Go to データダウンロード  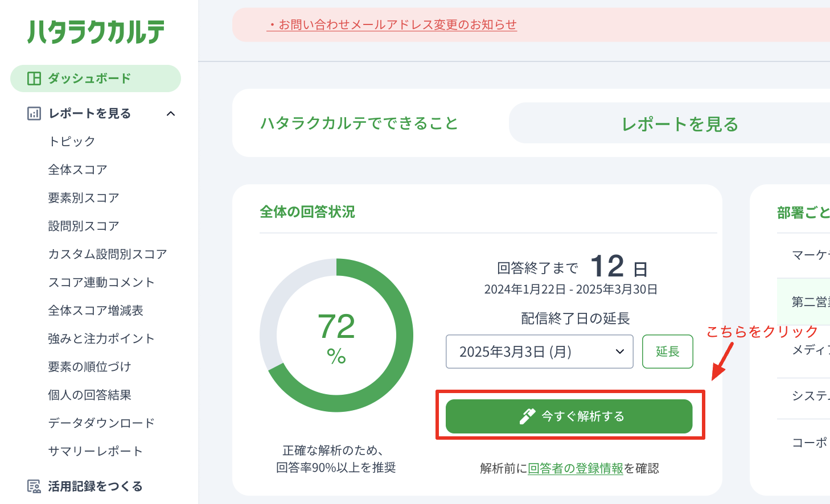[101, 423]
